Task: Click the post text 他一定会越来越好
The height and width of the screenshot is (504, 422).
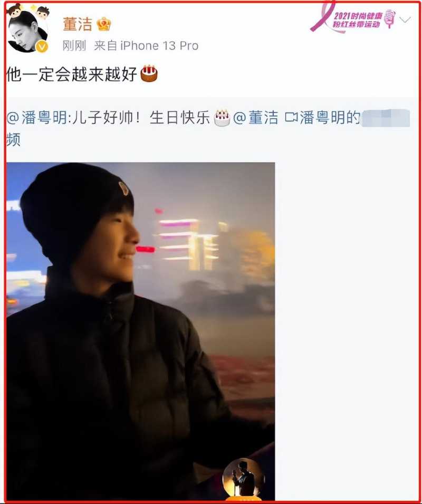Action: click(x=72, y=74)
